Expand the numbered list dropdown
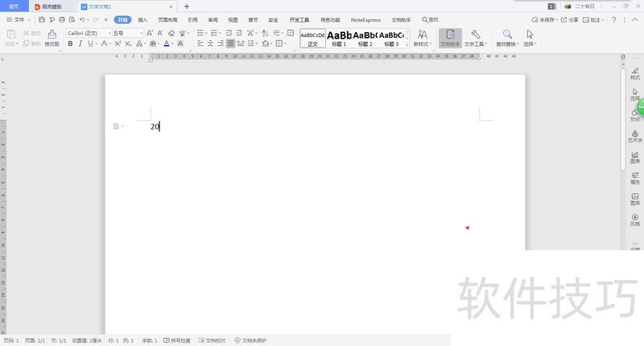The height and width of the screenshot is (346, 644). click(220, 33)
